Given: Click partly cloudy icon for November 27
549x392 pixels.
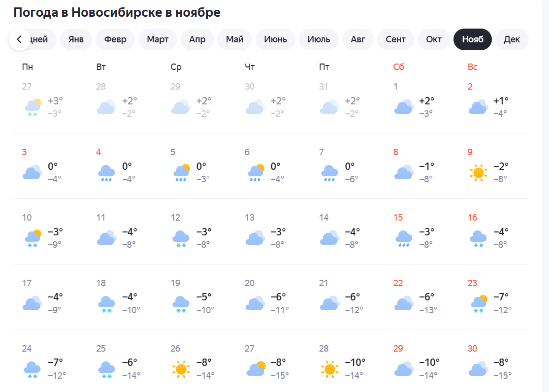Looking at the screenshot, I should 256,369.
